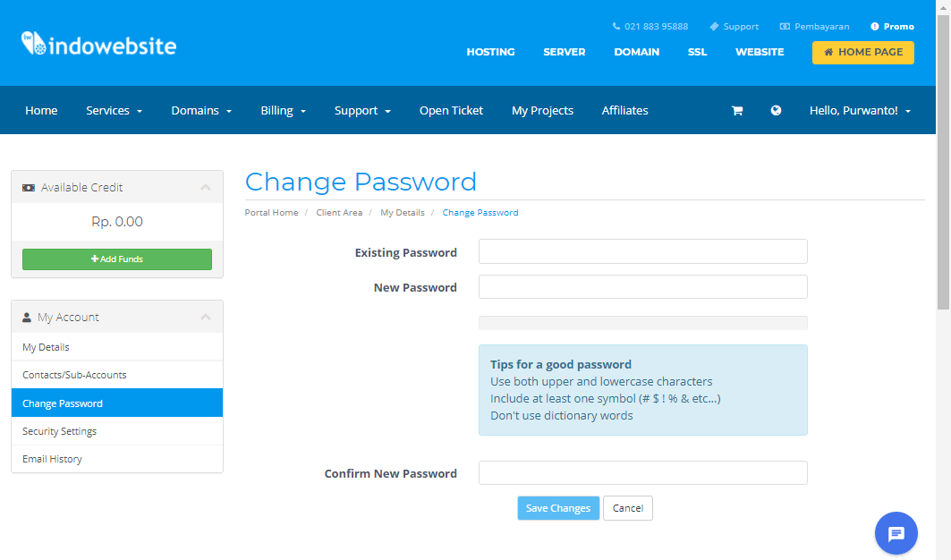Collapse the My Account panel
951x560 pixels.
pyautogui.click(x=206, y=317)
